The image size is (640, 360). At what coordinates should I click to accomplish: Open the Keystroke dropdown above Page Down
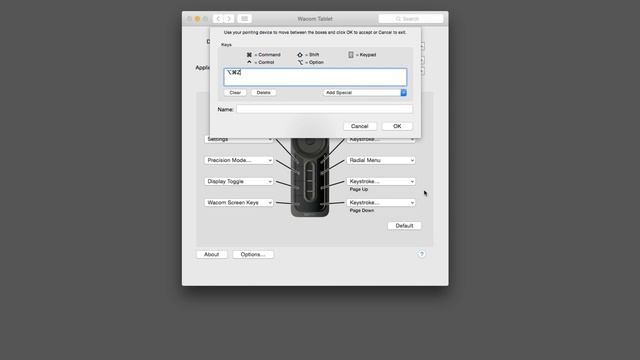(381, 202)
